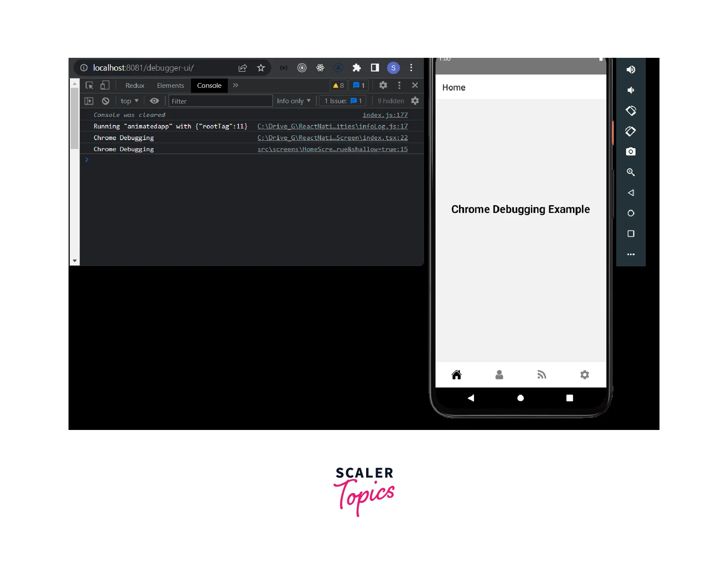Image resolution: width=728 pixels, height=561 pixels.
Task: Switch to the Redux tab
Action: pyautogui.click(x=135, y=86)
